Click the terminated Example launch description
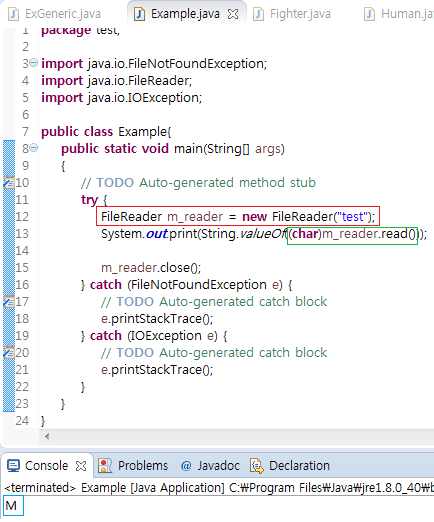434x522 pixels. pyautogui.click(x=219, y=488)
